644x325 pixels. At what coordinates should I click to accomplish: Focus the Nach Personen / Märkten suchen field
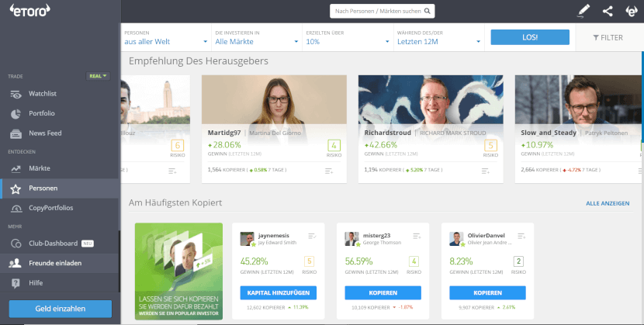tap(382, 11)
